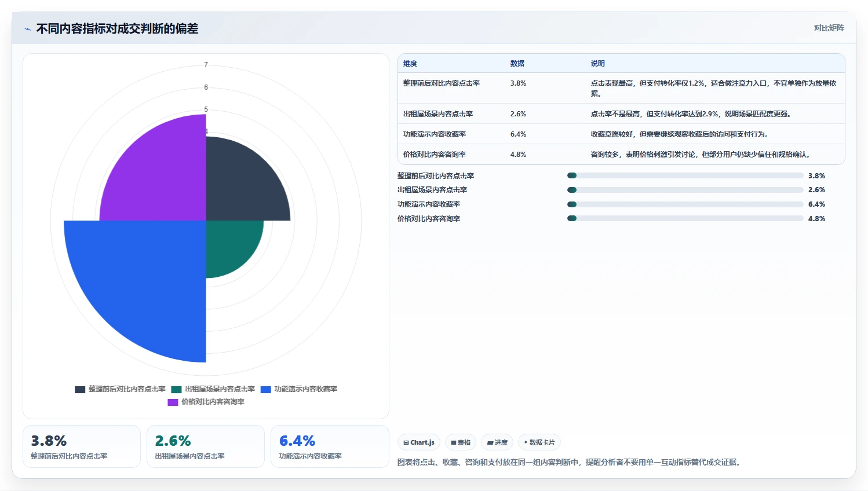
Task: Toggle 整理前后对比内容点击率 legend swatch
Action: tap(80, 390)
